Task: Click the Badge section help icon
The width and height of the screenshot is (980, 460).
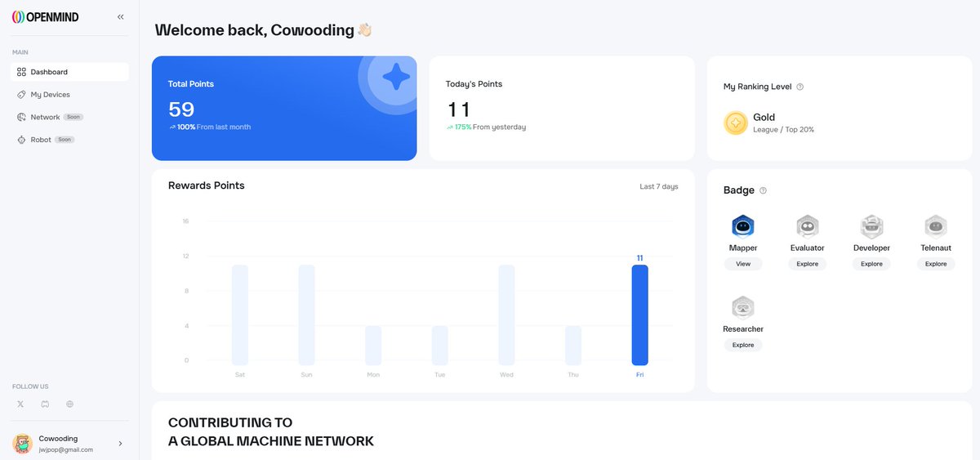Action: (x=763, y=190)
